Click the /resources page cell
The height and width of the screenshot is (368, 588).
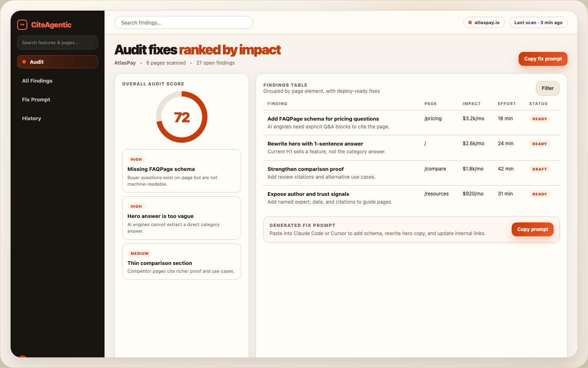(x=437, y=194)
